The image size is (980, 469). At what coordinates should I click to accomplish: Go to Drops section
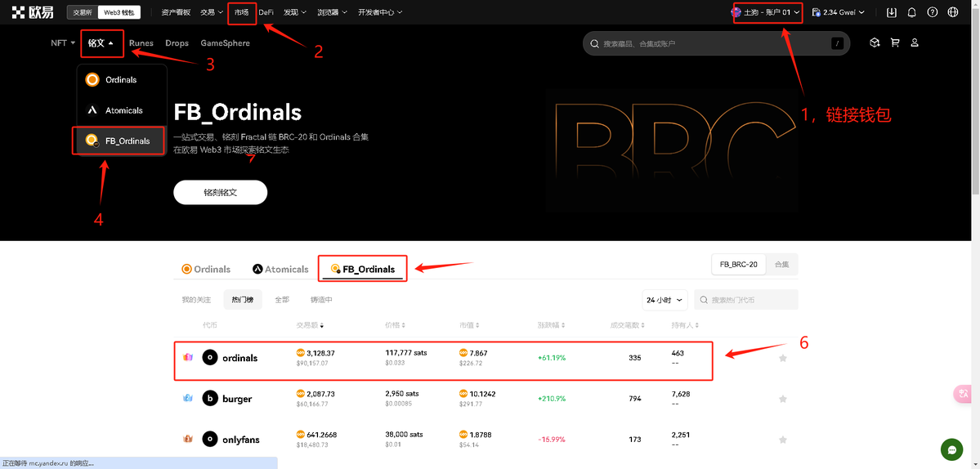[177, 43]
